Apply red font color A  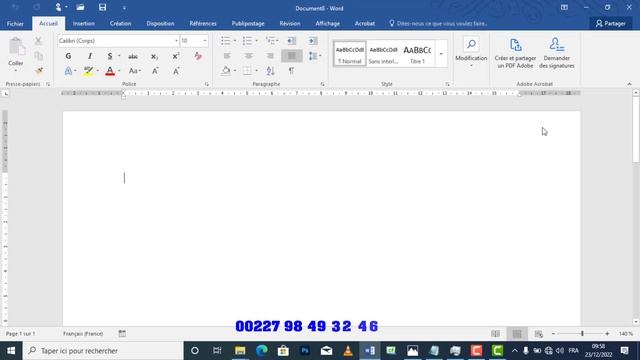110,71
